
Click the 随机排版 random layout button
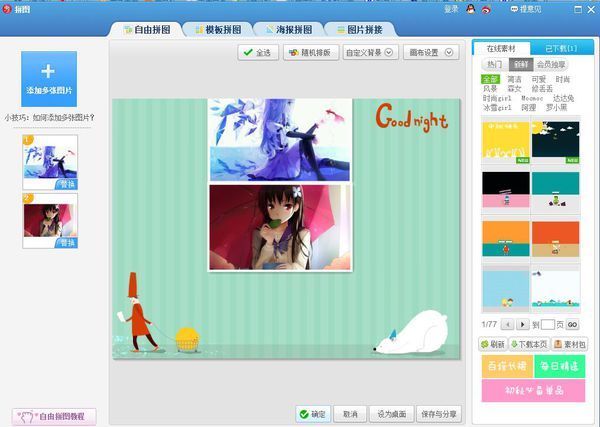(311, 52)
